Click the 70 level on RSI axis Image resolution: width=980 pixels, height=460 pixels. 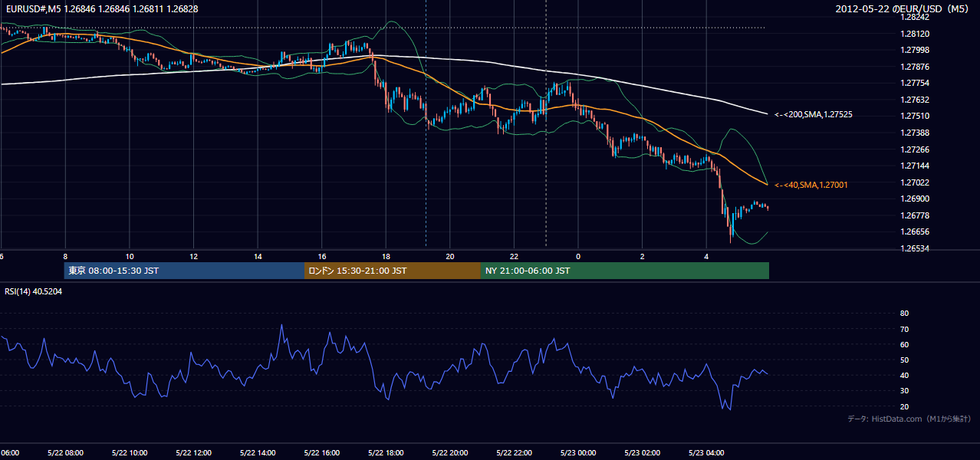(904, 329)
